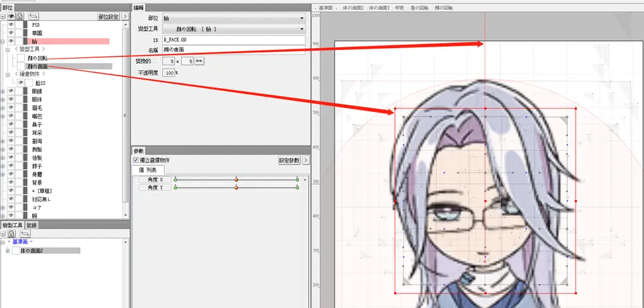Expand the 側髮 part node
The image size is (644, 308).
point(3,149)
